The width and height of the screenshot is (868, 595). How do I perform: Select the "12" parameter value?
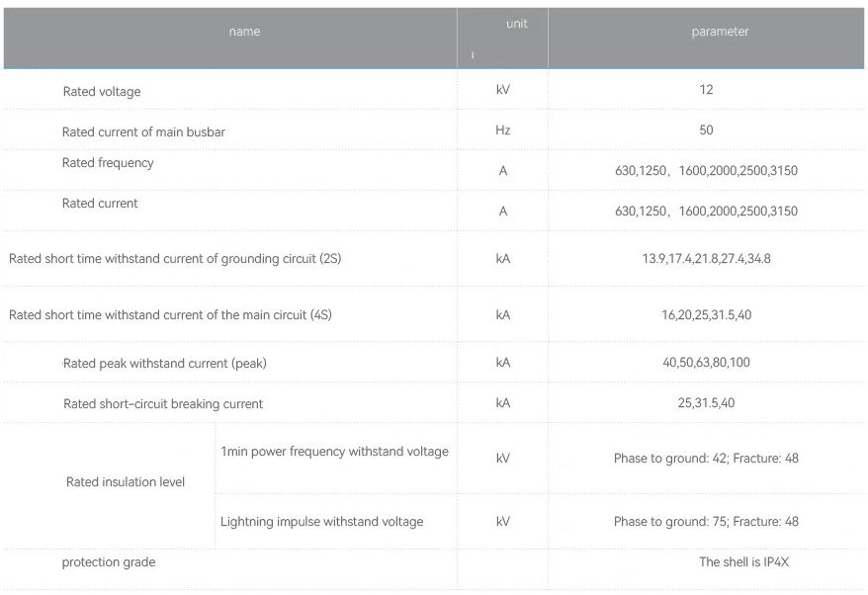click(706, 90)
